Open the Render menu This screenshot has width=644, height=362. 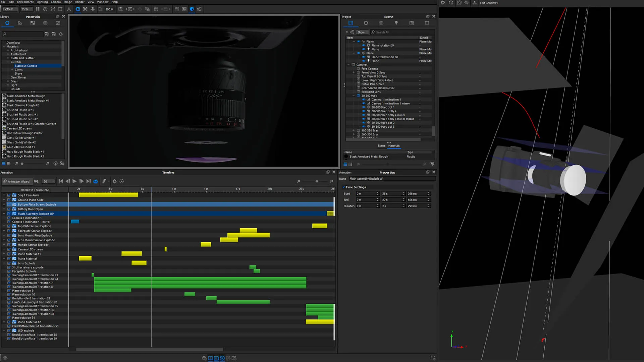tap(79, 2)
